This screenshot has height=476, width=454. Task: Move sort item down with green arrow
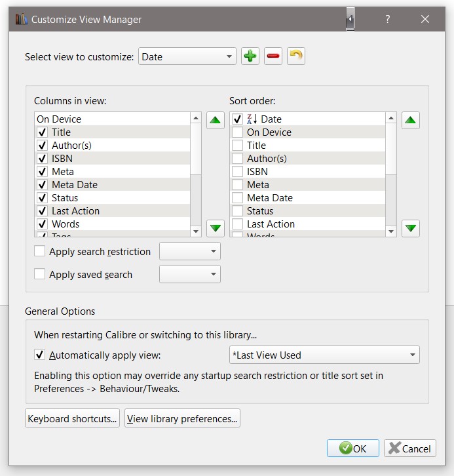coord(411,228)
